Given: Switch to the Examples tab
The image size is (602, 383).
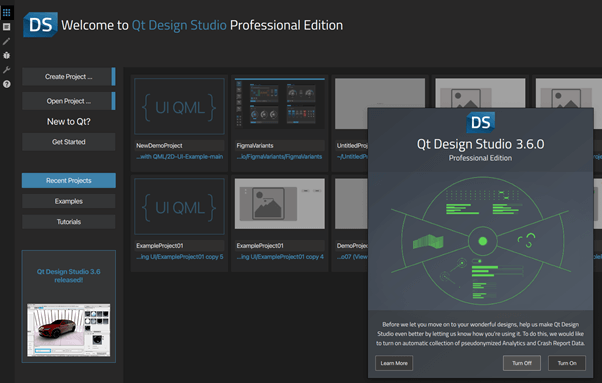Looking at the screenshot, I should click(69, 201).
